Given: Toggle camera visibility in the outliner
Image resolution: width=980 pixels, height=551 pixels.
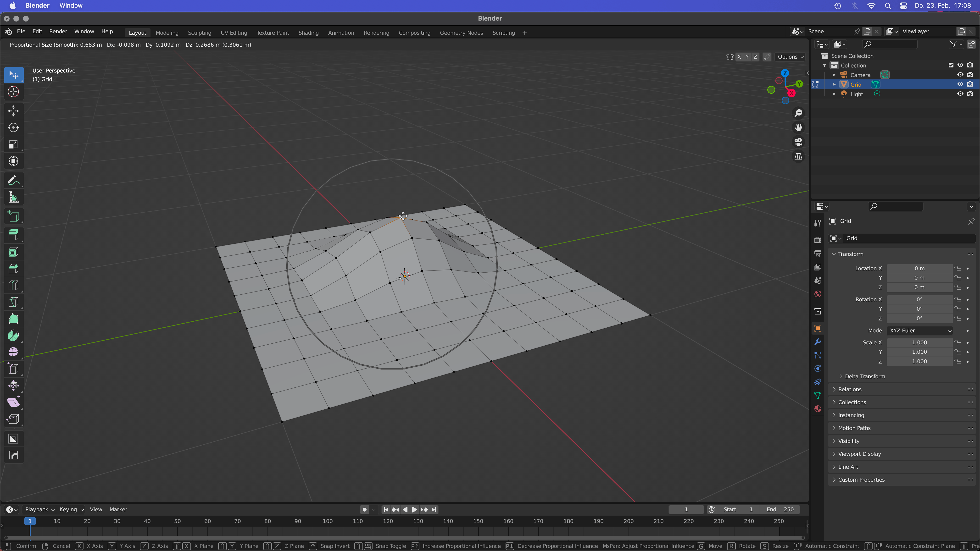Looking at the screenshot, I should [960, 75].
